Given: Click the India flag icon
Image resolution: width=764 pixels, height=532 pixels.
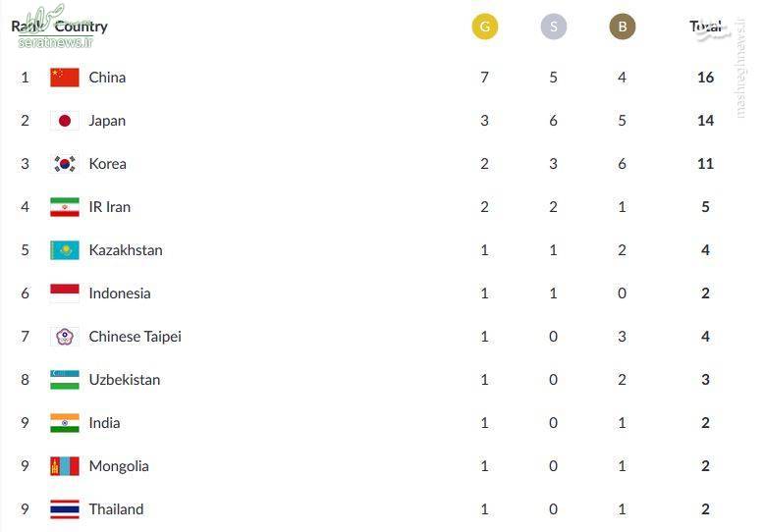Looking at the screenshot, I should point(64,423).
